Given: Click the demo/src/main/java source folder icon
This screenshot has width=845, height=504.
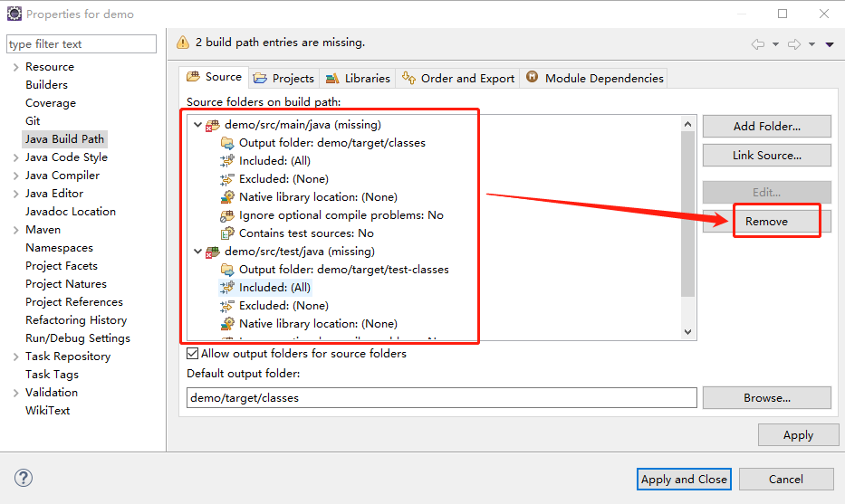Looking at the screenshot, I should pos(214,125).
